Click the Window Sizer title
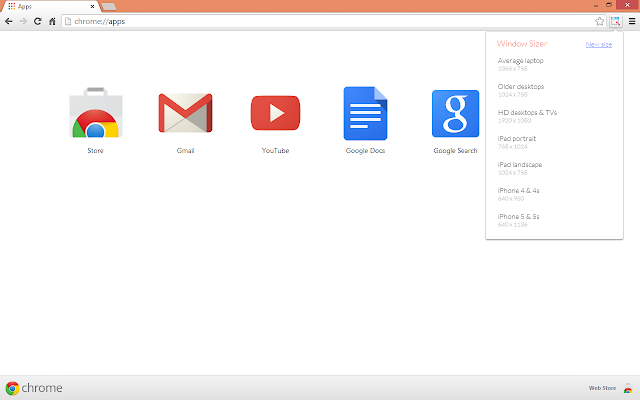 [522, 44]
